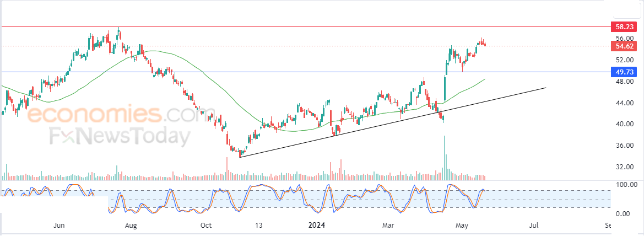Screen dimensions: 644x236
Task: Click the 54.62 current price label
Action: tap(624, 46)
